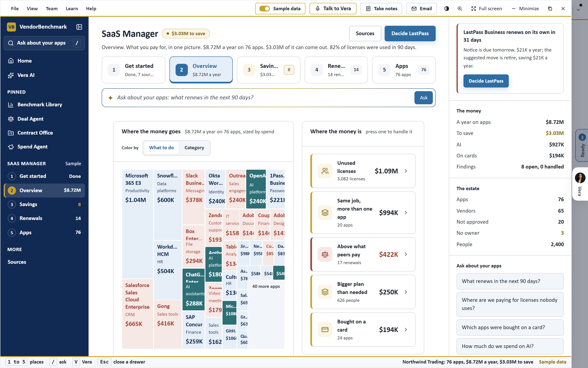Viewport: 588px width, 368px height.
Task: Click Microsoft 365 E3 treemap tile
Action: pos(138,224)
